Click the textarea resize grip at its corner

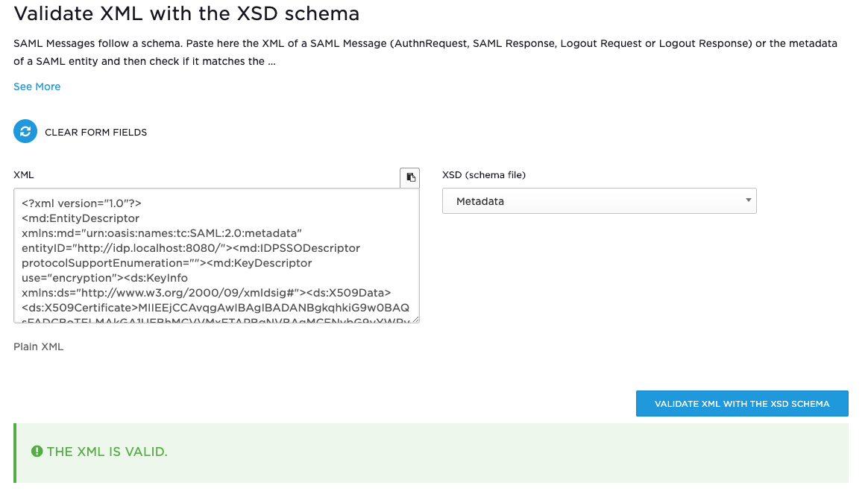click(x=415, y=318)
